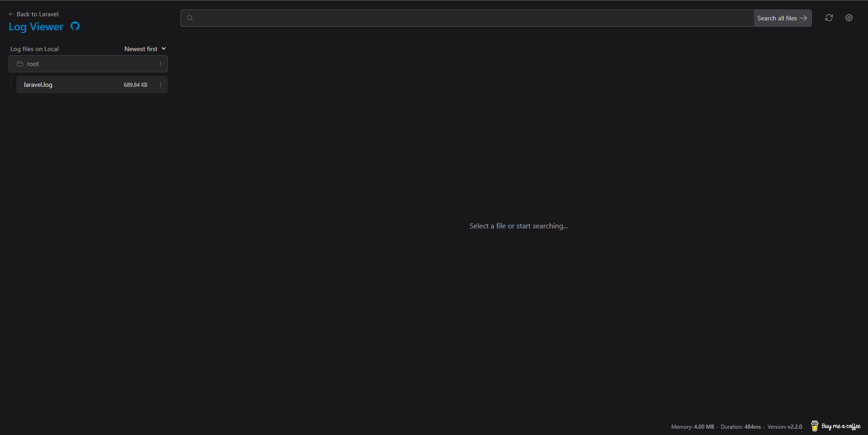Open root folder options menu dots
The width and height of the screenshot is (868, 435).
pyautogui.click(x=161, y=64)
